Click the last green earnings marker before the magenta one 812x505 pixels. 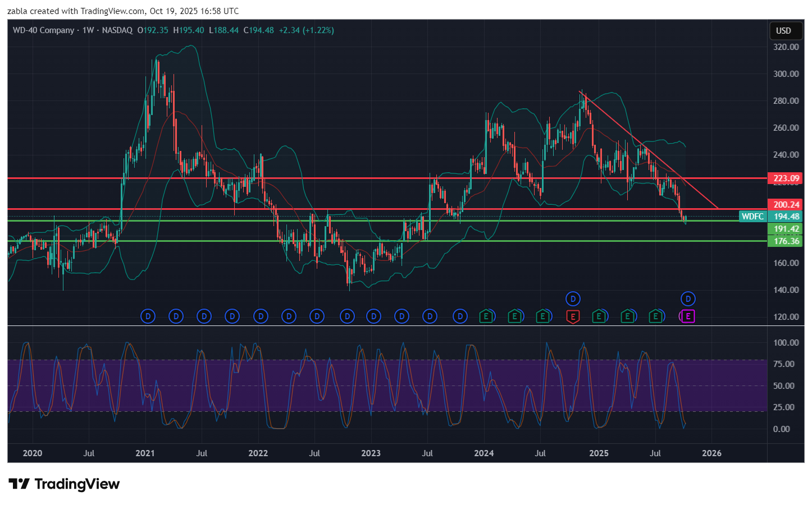click(x=655, y=316)
